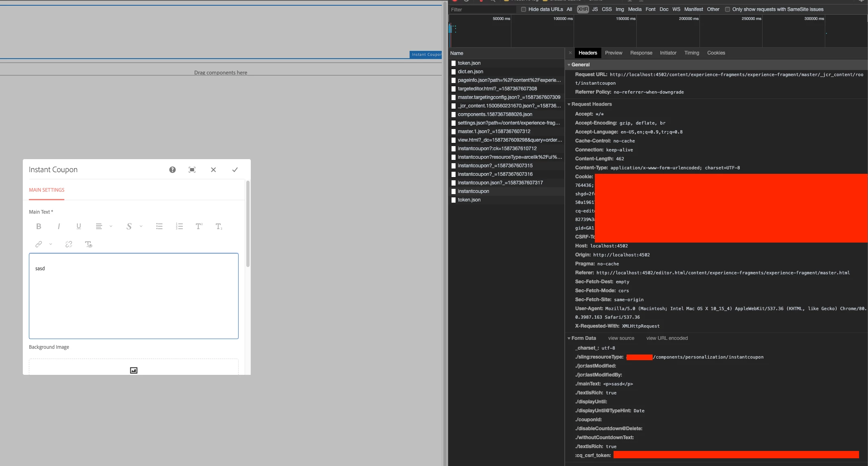Select the JS resource type filter

pos(595,9)
